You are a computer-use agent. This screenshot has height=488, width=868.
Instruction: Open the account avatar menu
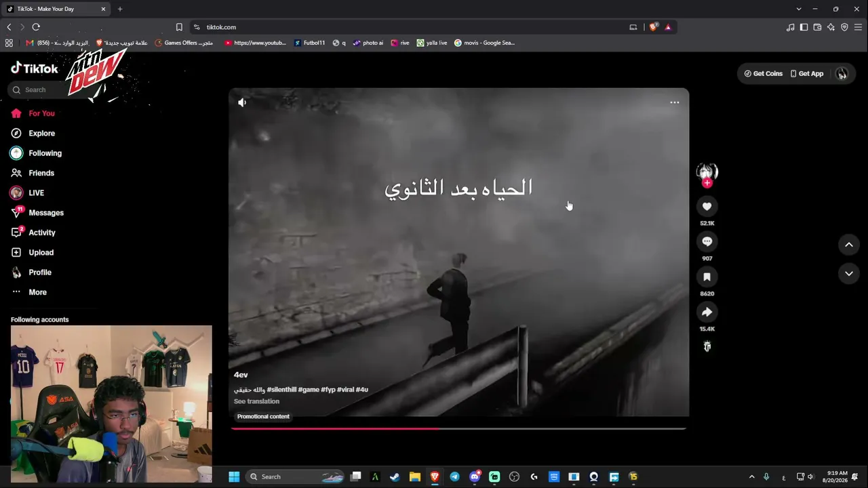[x=842, y=74]
